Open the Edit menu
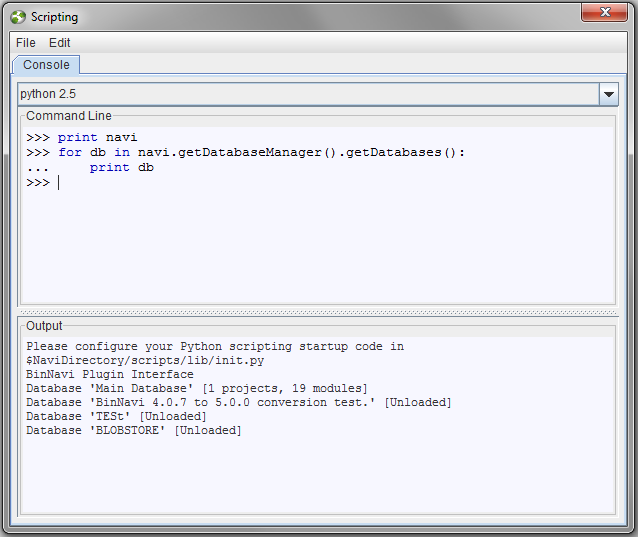Screen dimensions: 638x537 point(59,43)
